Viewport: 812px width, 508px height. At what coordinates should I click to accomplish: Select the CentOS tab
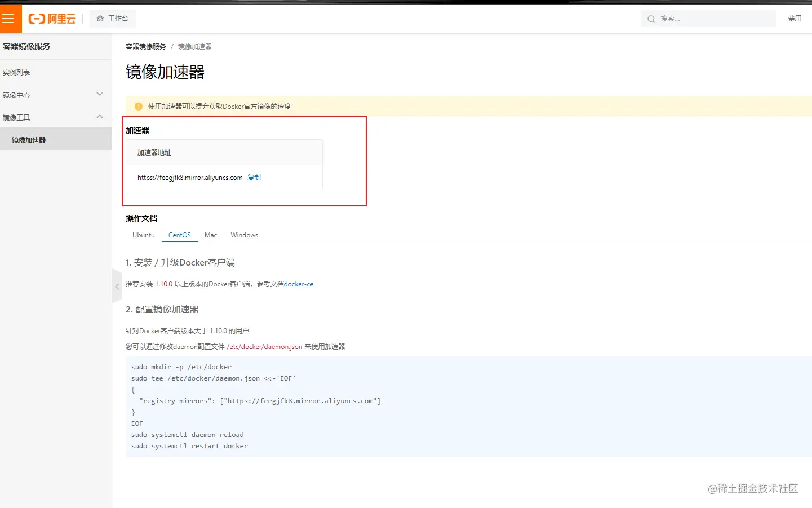(x=180, y=235)
